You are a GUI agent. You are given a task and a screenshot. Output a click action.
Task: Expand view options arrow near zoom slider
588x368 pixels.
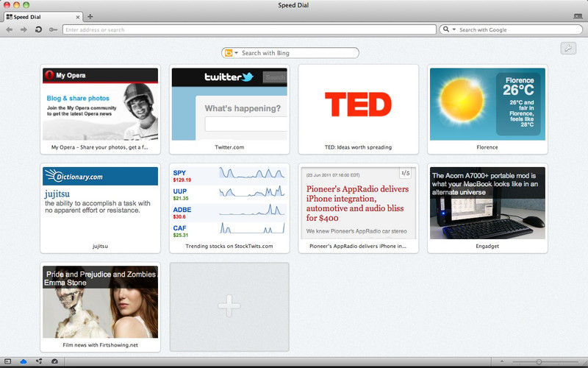click(x=502, y=361)
